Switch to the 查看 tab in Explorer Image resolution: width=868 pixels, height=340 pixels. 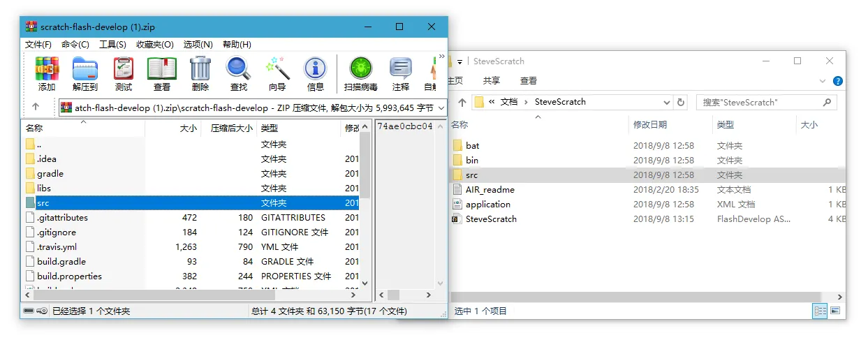click(529, 81)
